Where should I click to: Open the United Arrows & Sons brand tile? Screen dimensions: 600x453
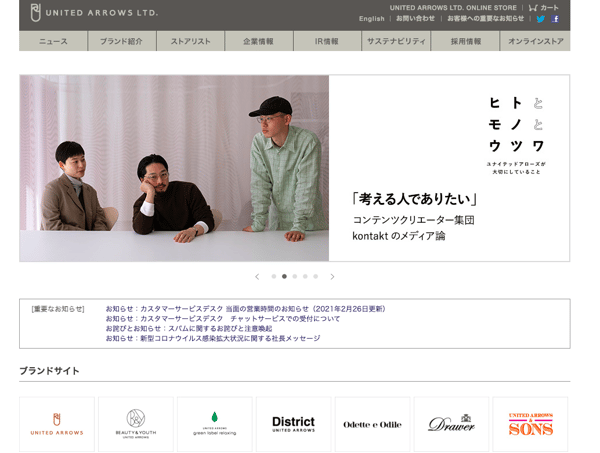pos(530,424)
